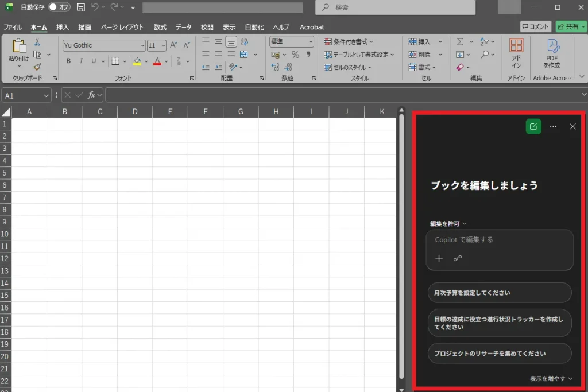The image size is (588, 392).
Task: Open the number format 標準 dropdown
Action: (311, 41)
